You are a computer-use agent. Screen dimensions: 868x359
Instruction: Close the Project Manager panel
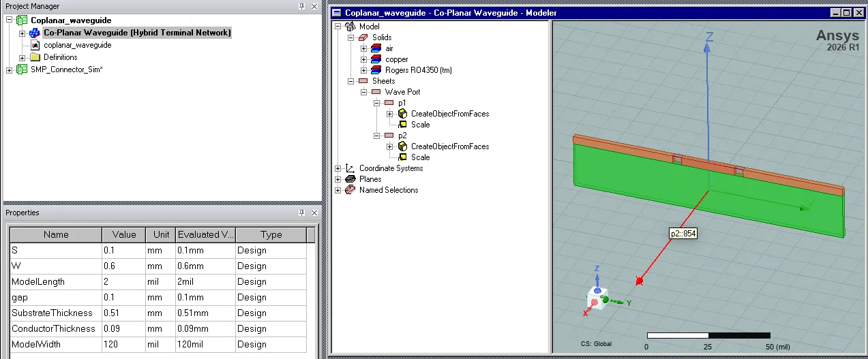point(314,6)
